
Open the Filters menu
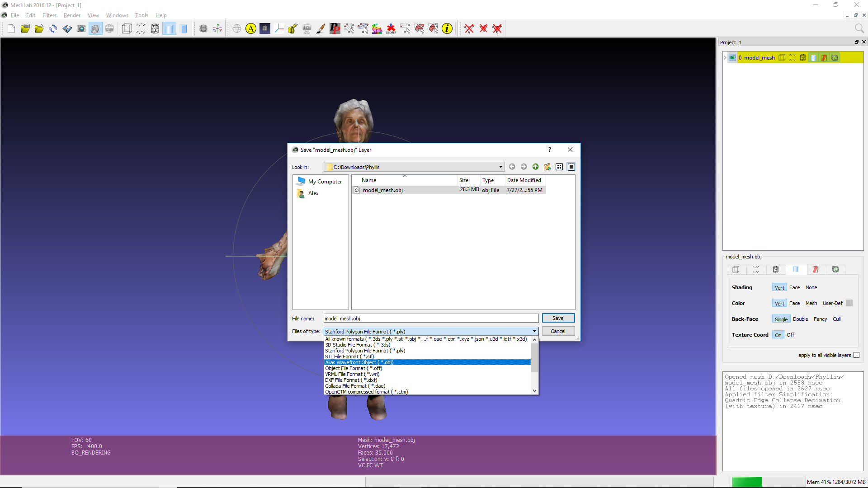click(49, 15)
